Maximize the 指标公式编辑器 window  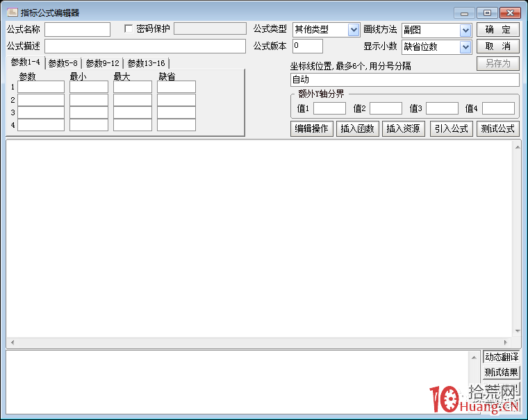[x=487, y=13]
